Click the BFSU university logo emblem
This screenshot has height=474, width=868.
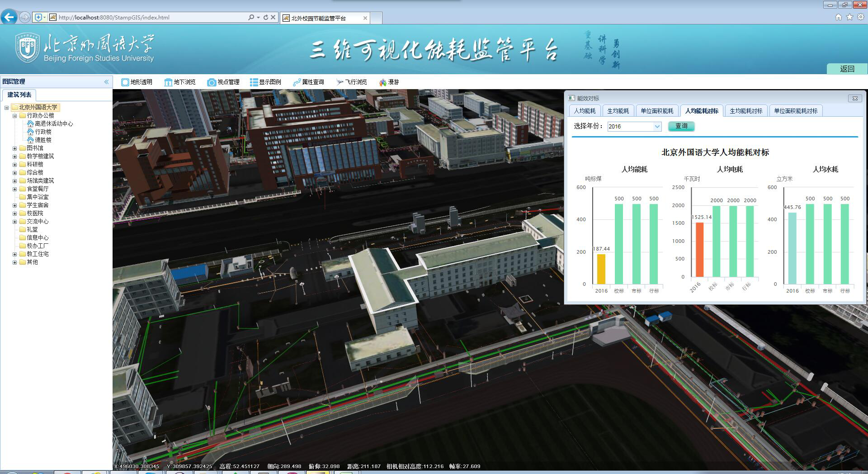pos(28,47)
